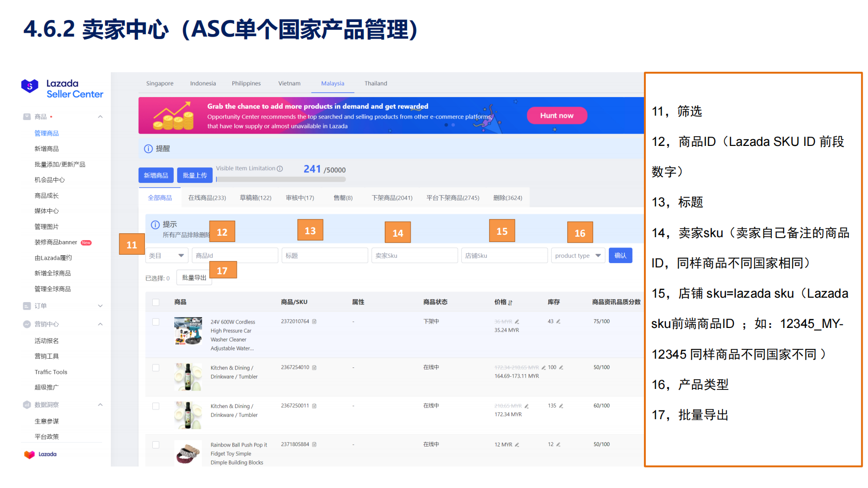The width and height of the screenshot is (868, 488).
Task: Select the 24V 600W Cordless Washer row checkbox
Action: click(155, 322)
